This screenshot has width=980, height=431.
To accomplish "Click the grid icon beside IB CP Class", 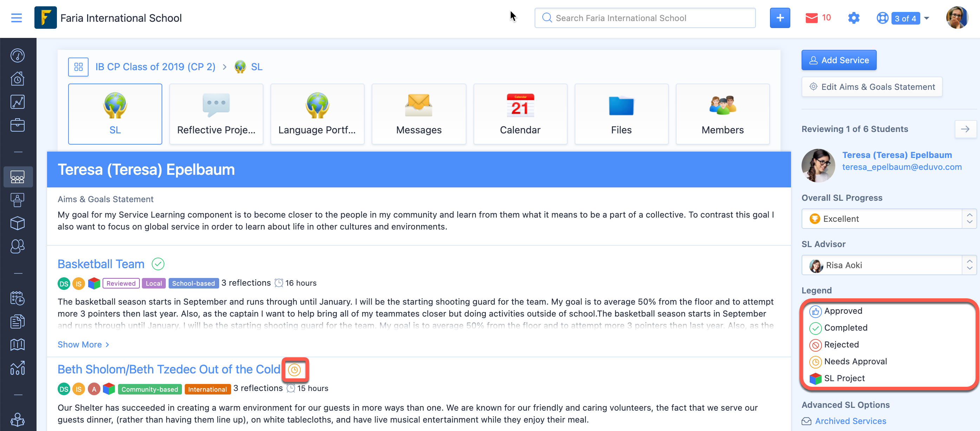I will click(x=78, y=67).
